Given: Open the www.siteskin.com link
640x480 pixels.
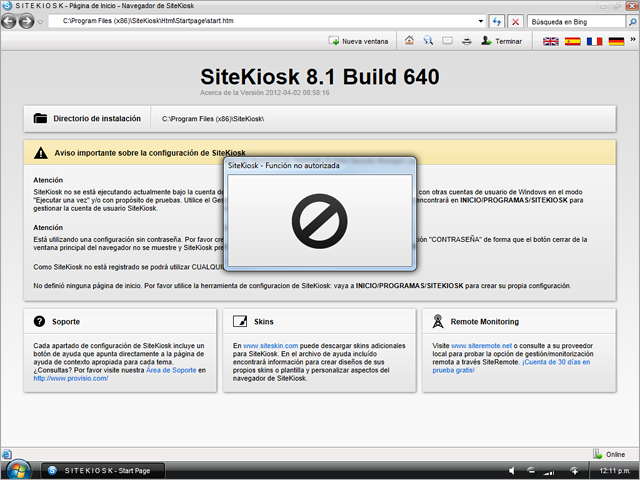Looking at the screenshot, I should [x=264, y=345].
